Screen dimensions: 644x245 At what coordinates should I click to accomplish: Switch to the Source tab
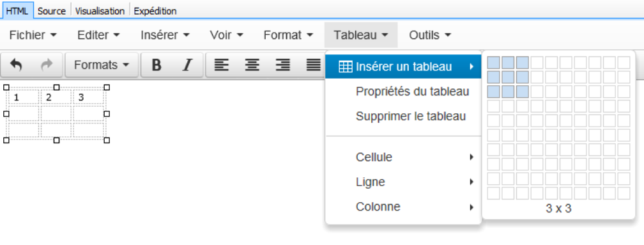(x=52, y=11)
